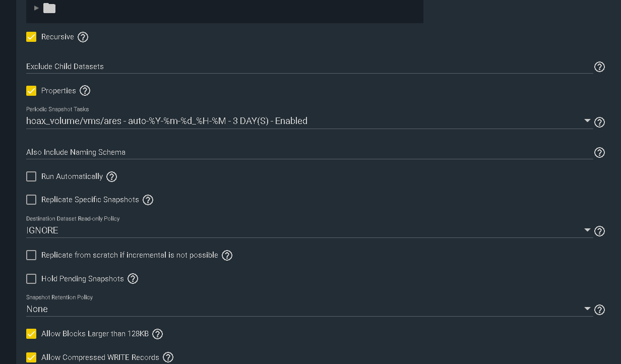This screenshot has height=364, width=621.
Task: Show help for Allow Compressed WRITE Records
Action: [x=168, y=357]
